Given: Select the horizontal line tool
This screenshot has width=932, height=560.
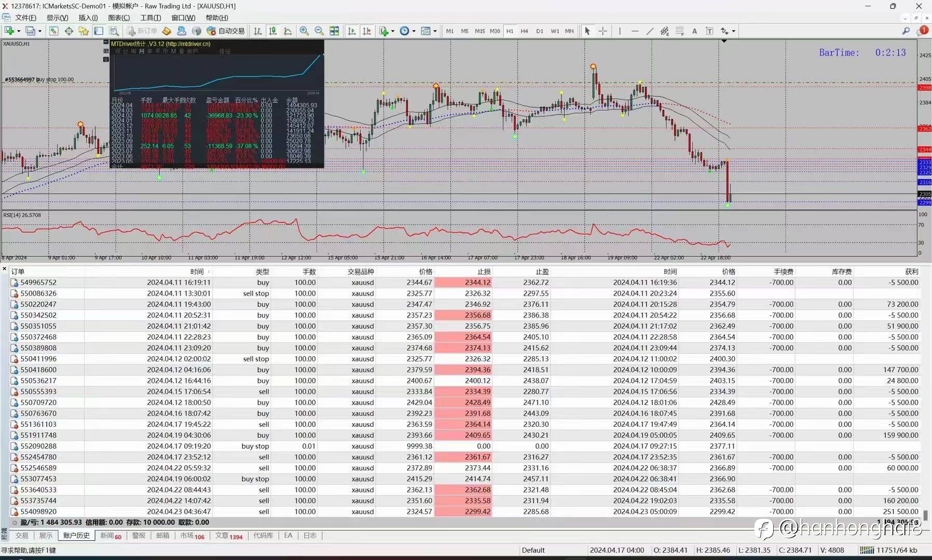Looking at the screenshot, I should (x=635, y=31).
